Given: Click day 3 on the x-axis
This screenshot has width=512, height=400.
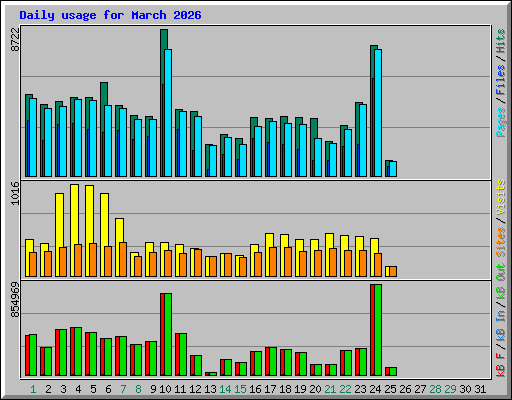Looking at the screenshot, I should coord(63,389).
